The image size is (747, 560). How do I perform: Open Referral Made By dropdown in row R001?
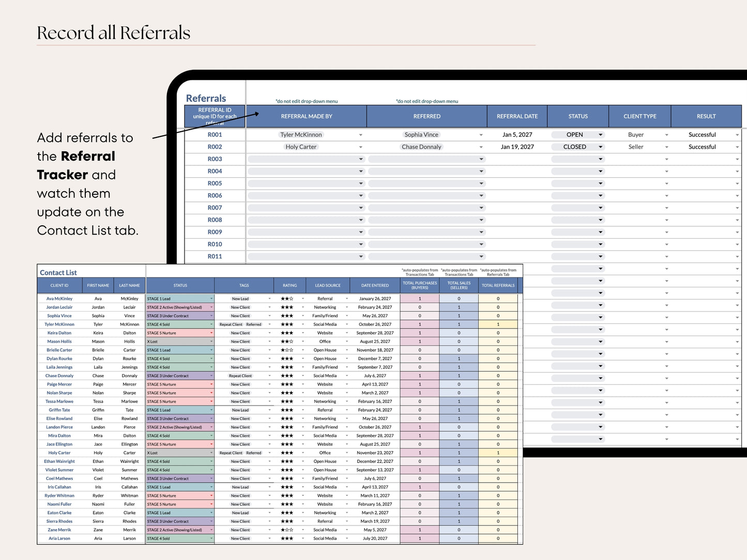tap(360, 135)
